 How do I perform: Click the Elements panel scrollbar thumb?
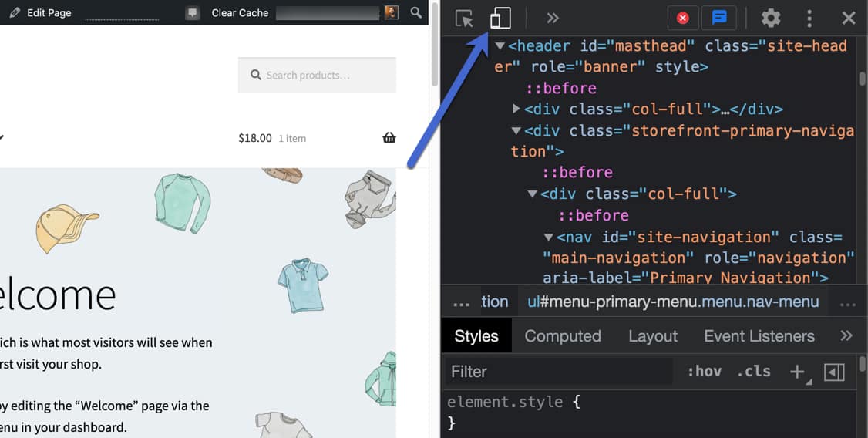point(862,79)
